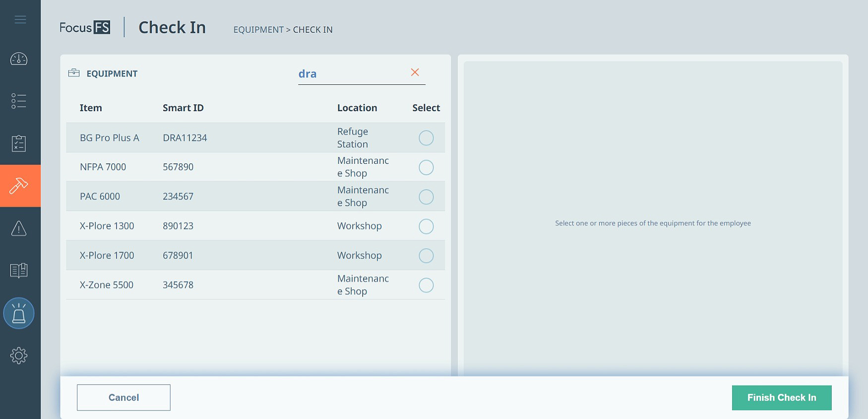Select the X-Plore 1300 radio button
Viewport: 868px width, 419px height.
(x=426, y=226)
